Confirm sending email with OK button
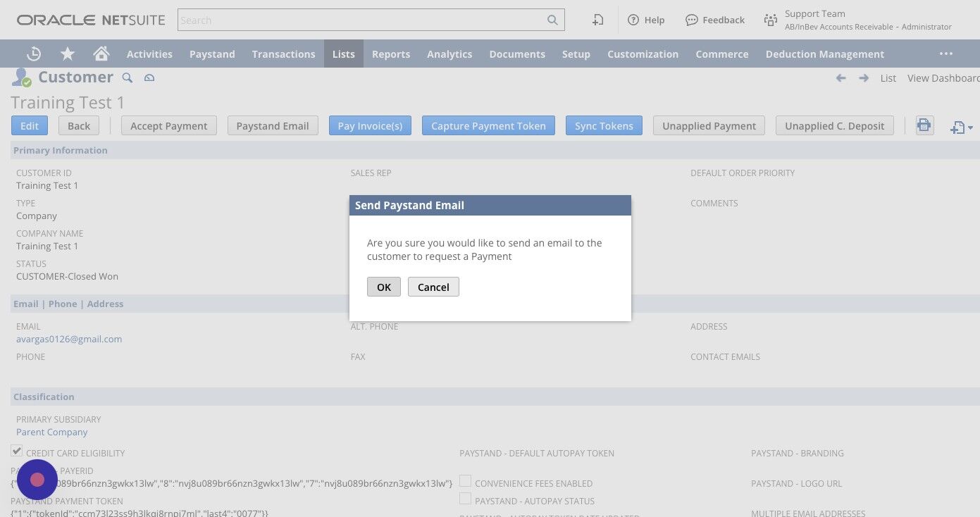This screenshot has height=517, width=980. (x=383, y=287)
